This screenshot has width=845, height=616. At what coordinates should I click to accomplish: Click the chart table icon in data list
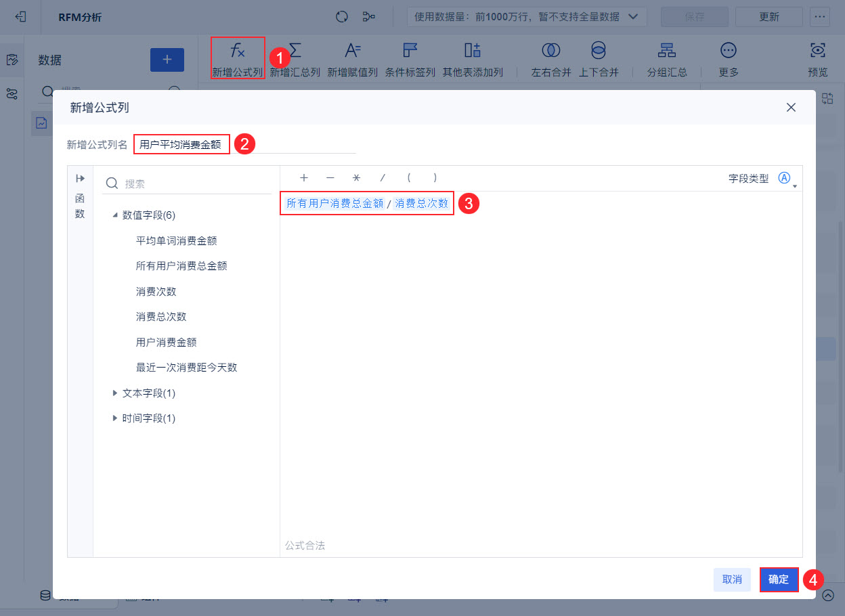pos(41,123)
